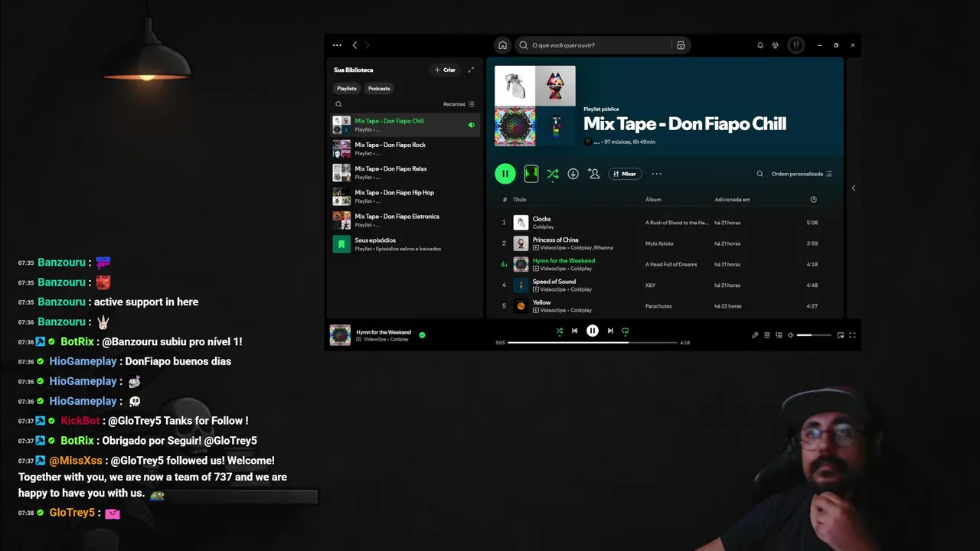Go back with the left arrow
Image resolution: width=980 pixels, height=551 pixels.
point(354,45)
